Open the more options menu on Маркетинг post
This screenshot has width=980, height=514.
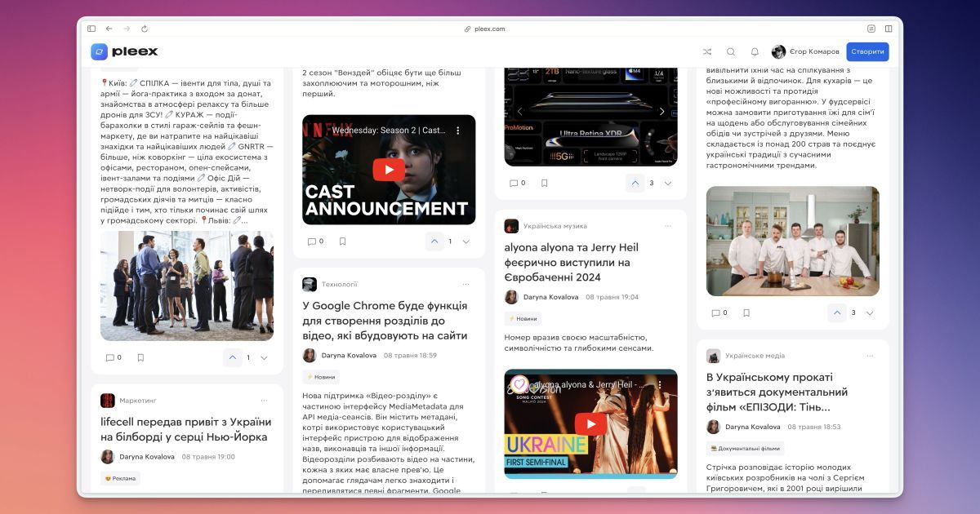(264, 401)
